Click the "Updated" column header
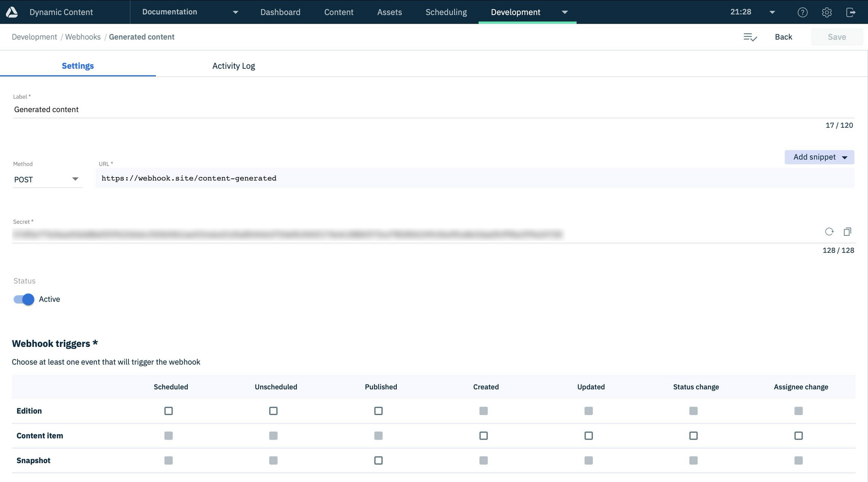 pos(591,387)
